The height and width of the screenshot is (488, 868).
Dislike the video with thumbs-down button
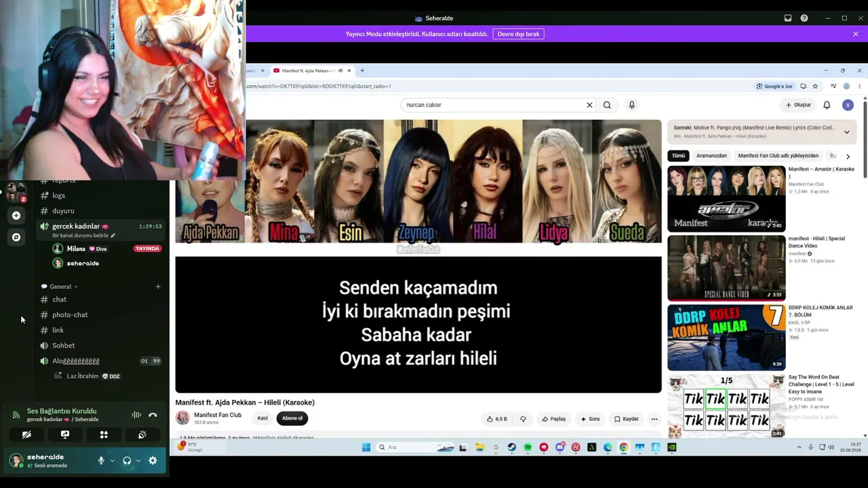[x=523, y=419]
